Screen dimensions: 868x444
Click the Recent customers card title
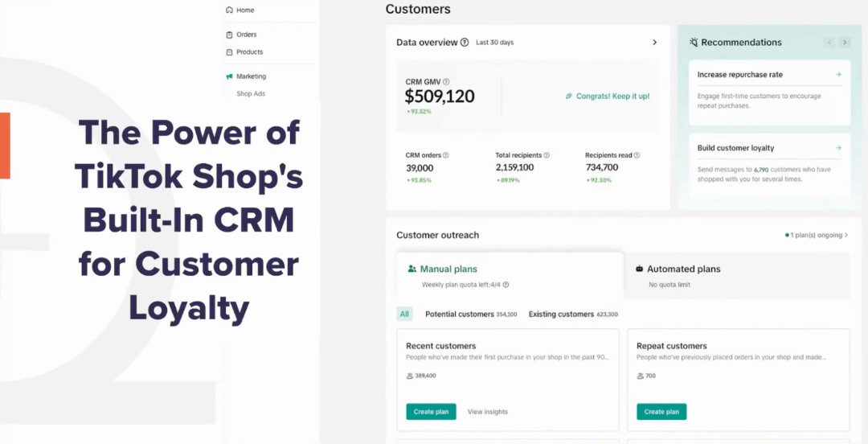tap(441, 346)
